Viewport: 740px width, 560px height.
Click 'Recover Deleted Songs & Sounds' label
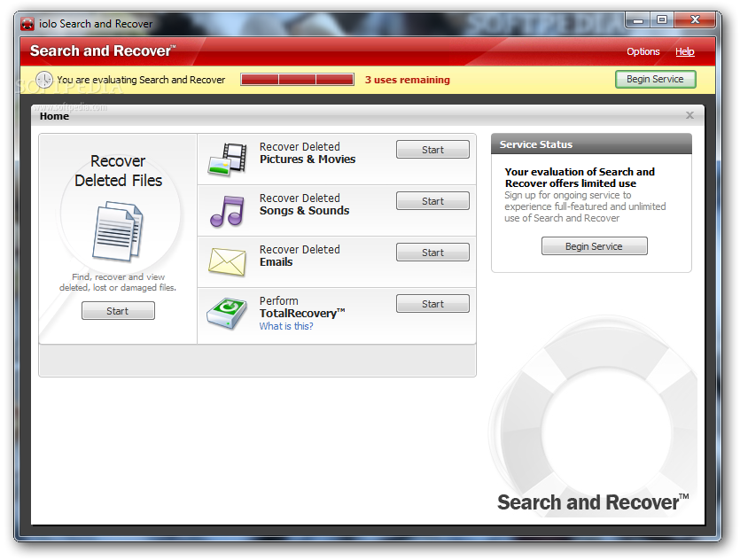tap(304, 205)
